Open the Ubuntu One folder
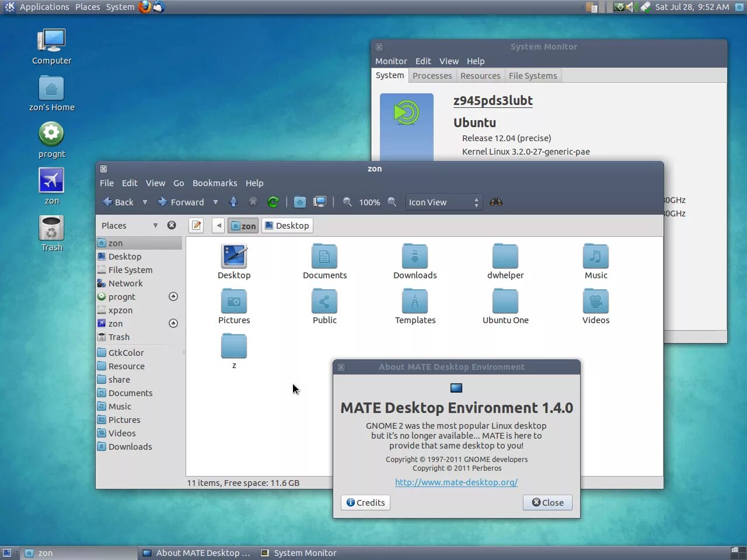Image resolution: width=747 pixels, height=560 pixels. [x=505, y=307]
